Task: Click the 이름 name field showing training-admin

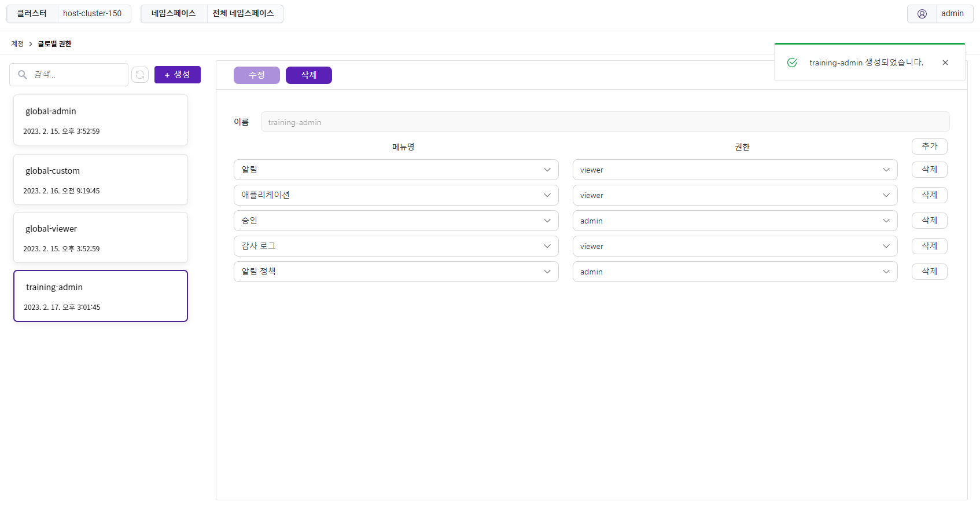Action: coord(605,122)
